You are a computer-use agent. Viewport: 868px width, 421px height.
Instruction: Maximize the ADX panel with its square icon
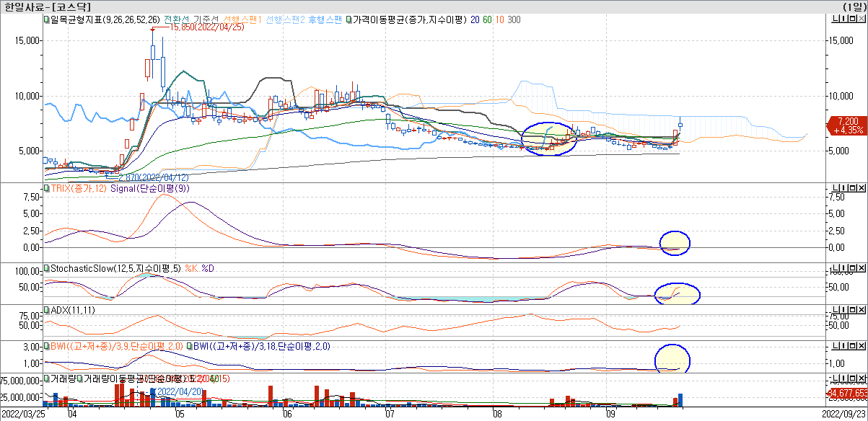click(x=852, y=310)
